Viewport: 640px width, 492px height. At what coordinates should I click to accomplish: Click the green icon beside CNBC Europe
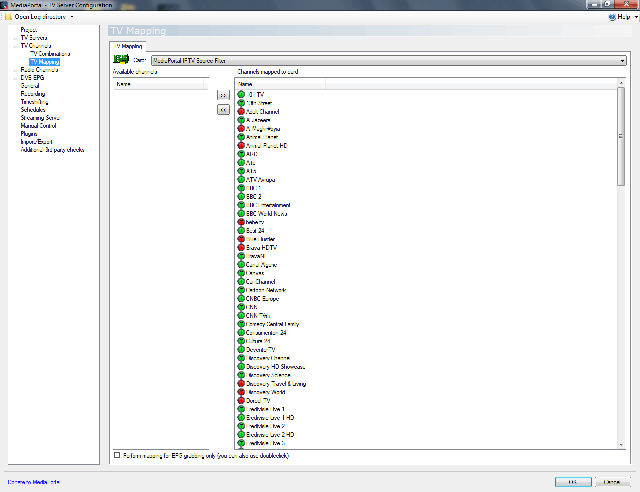click(x=241, y=298)
